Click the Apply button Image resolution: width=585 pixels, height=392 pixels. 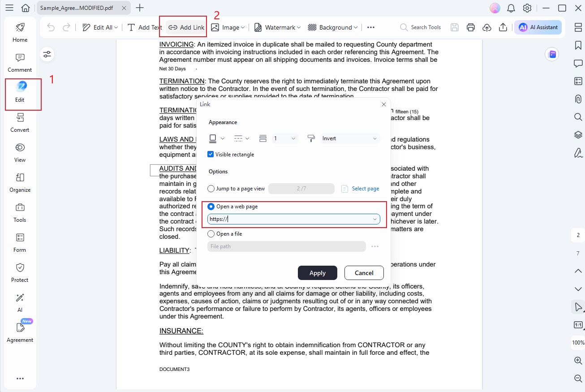point(318,273)
